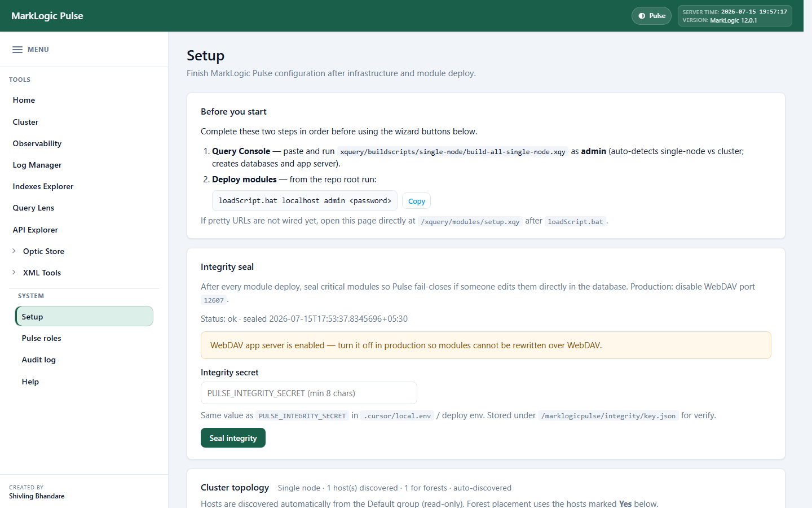This screenshot has height=508, width=812.
Task: Click the Integrity seal heading
Action: tap(227, 266)
